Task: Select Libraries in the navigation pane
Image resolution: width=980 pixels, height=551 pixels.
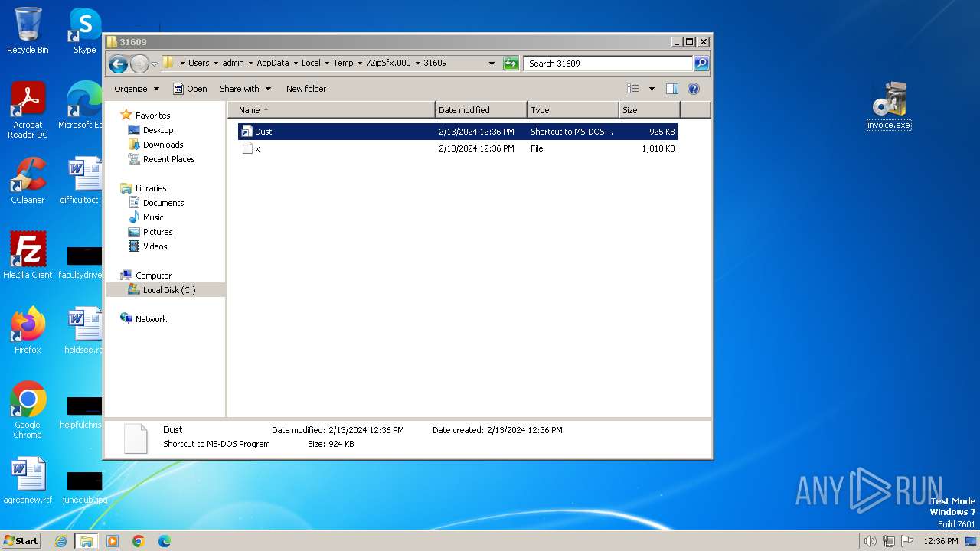Action: coord(151,188)
